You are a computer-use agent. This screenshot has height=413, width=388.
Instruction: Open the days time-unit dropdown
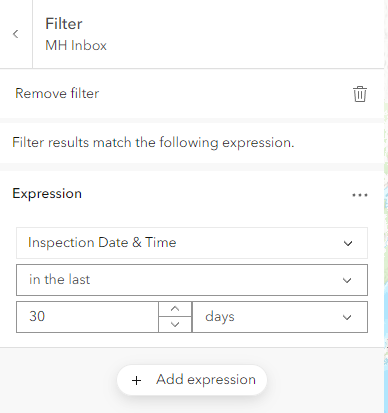pos(280,317)
